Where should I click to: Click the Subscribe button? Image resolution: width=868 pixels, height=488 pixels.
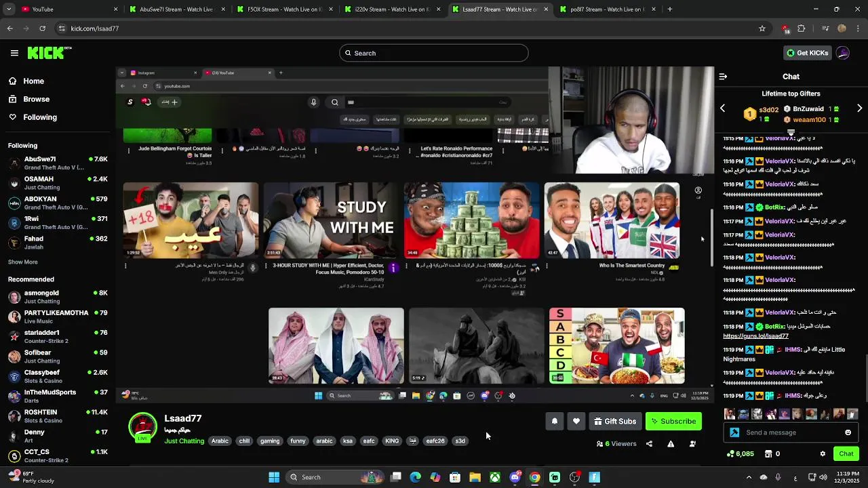(673, 422)
